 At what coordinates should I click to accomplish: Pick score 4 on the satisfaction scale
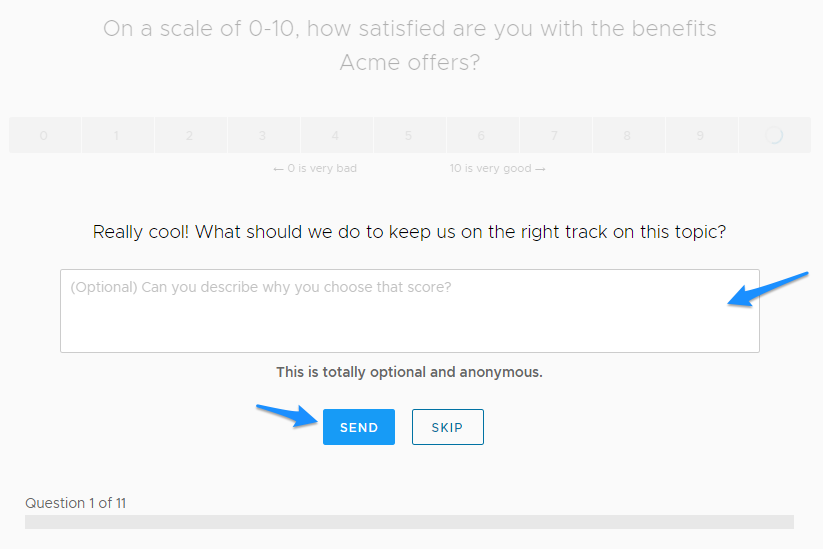pyautogui.click(x=336, y=135)
